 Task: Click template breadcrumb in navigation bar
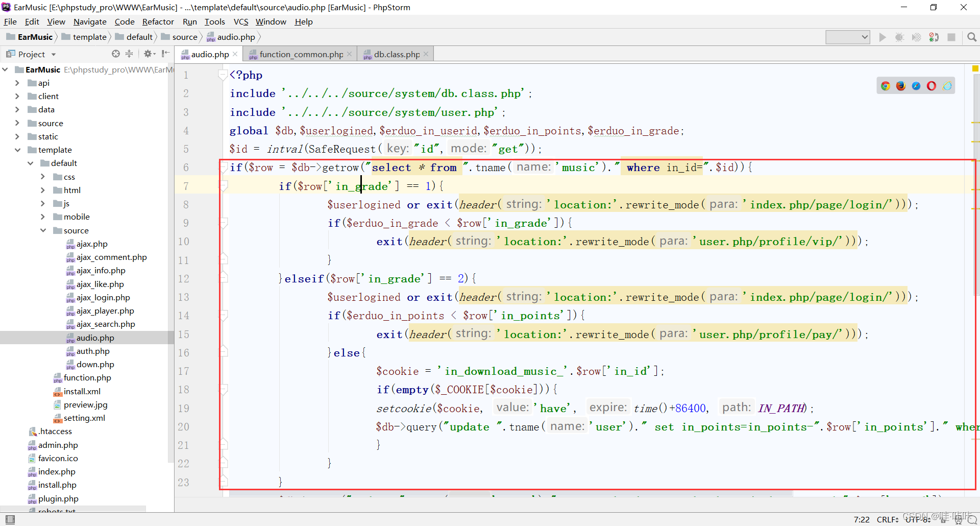(x=84, y=37)
